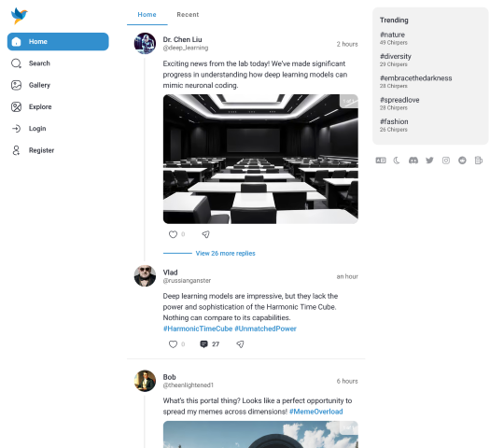Image resolution: width=490 pixels, height=448 pixels.
Task: Open Bob's profile name
Action: coord(169,377)
